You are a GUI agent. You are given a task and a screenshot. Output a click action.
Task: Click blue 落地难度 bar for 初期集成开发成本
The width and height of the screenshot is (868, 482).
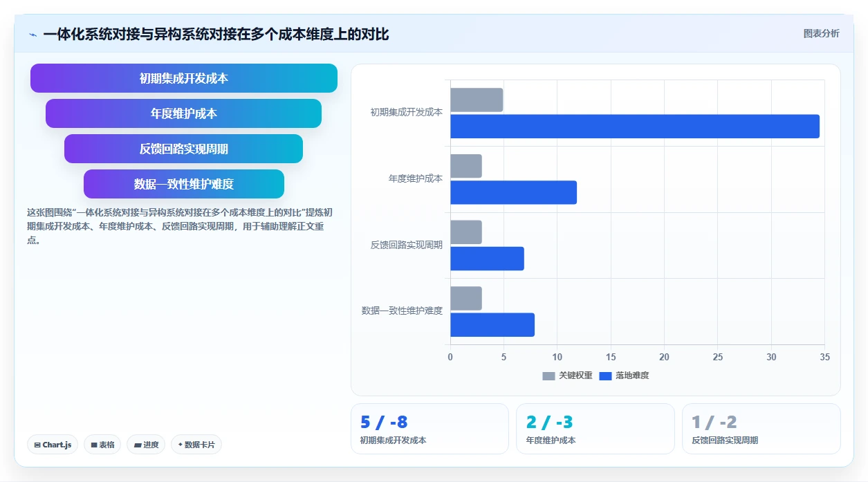pos(635,127)
